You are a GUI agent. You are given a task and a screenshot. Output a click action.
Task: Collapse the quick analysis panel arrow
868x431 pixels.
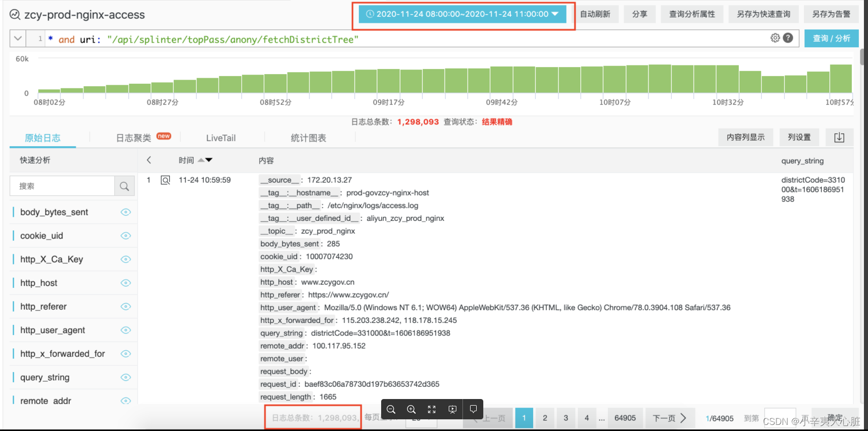(x=149, y=160)
